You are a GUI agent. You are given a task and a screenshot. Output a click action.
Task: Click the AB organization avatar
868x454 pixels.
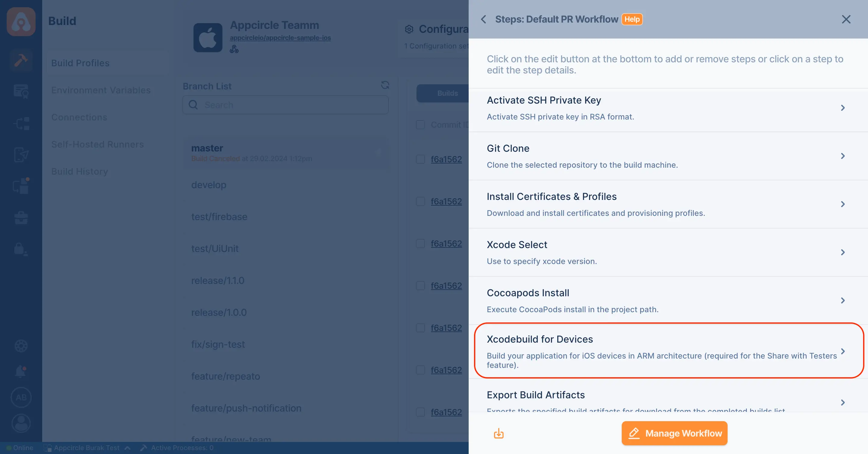click(x=21, y=397)
